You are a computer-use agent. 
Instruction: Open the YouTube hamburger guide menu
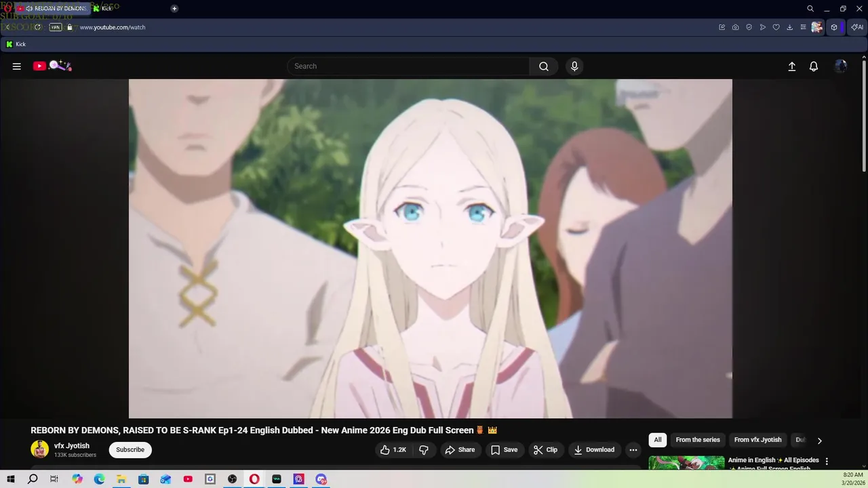(17, 66)
